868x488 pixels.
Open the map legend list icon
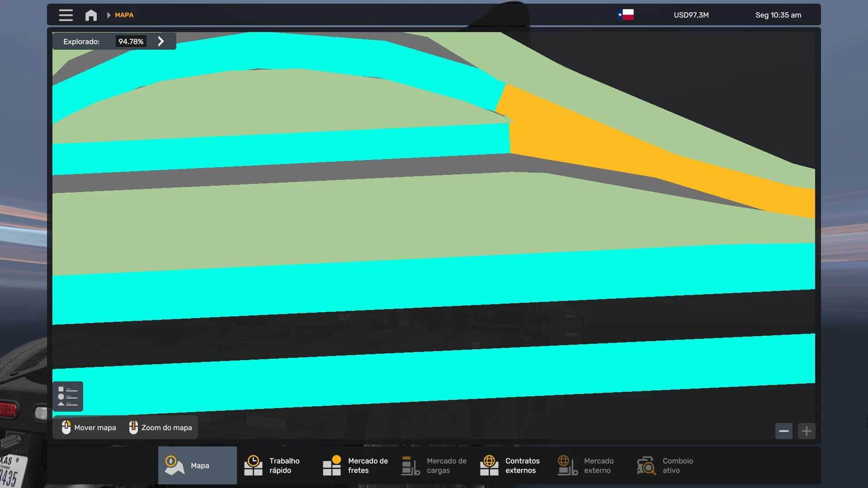click(x=68, y=396)
